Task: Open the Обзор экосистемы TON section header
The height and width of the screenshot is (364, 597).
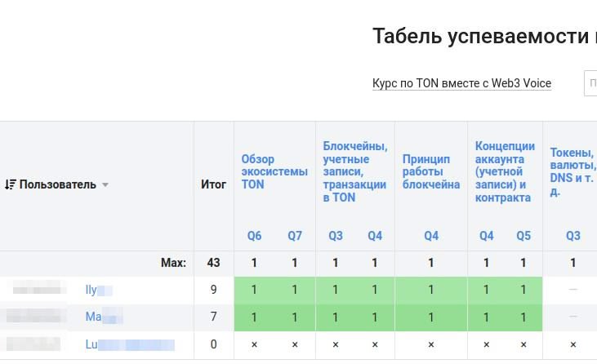Action: 274,171
